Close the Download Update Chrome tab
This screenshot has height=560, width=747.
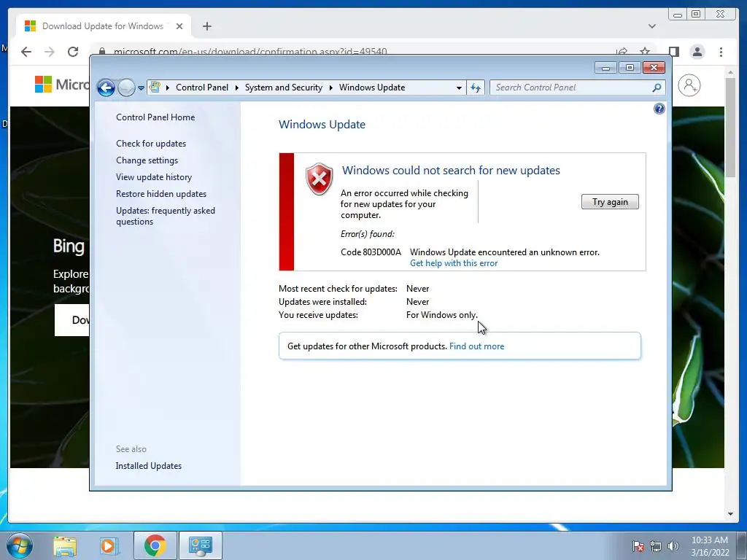(x=179, y=26)
